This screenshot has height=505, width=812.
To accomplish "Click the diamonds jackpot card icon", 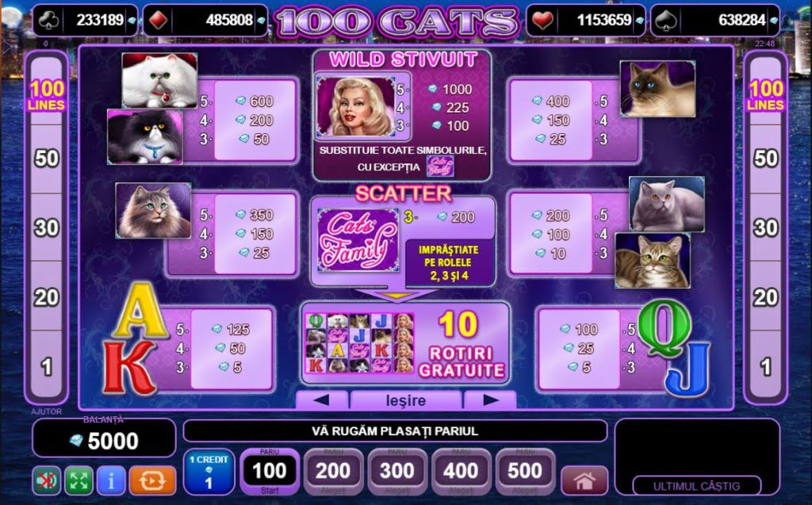I will pyautogui.click(x=158, y=20).
